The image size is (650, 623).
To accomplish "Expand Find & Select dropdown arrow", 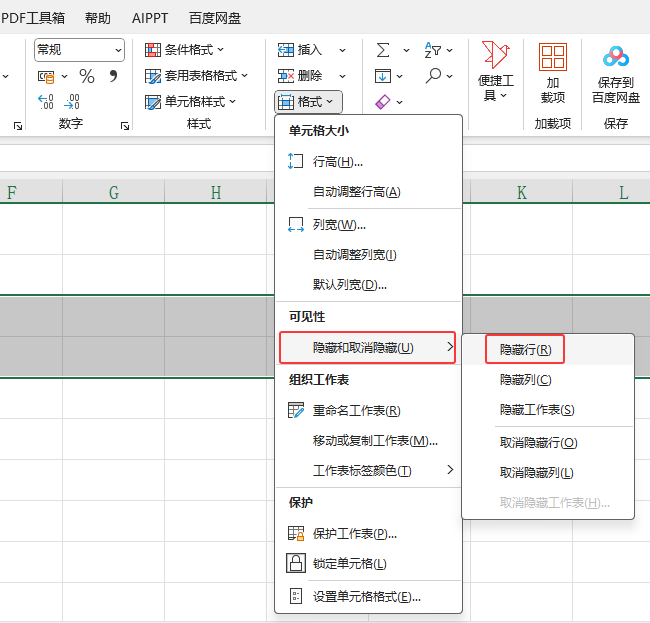I will click(449, 76).
